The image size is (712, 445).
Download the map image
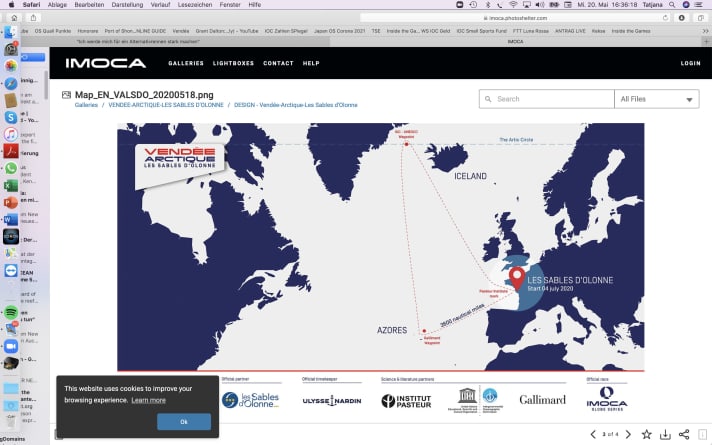[x=665, y=435]
